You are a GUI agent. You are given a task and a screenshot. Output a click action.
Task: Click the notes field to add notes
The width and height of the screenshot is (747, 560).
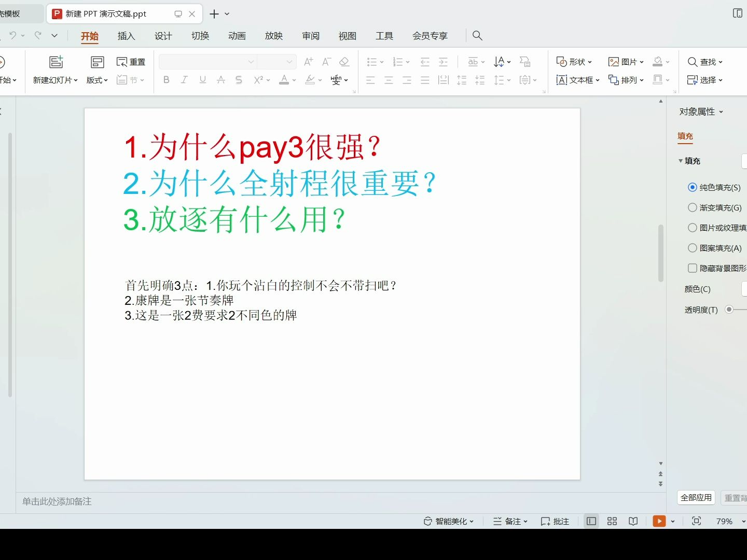coord(341,501)
